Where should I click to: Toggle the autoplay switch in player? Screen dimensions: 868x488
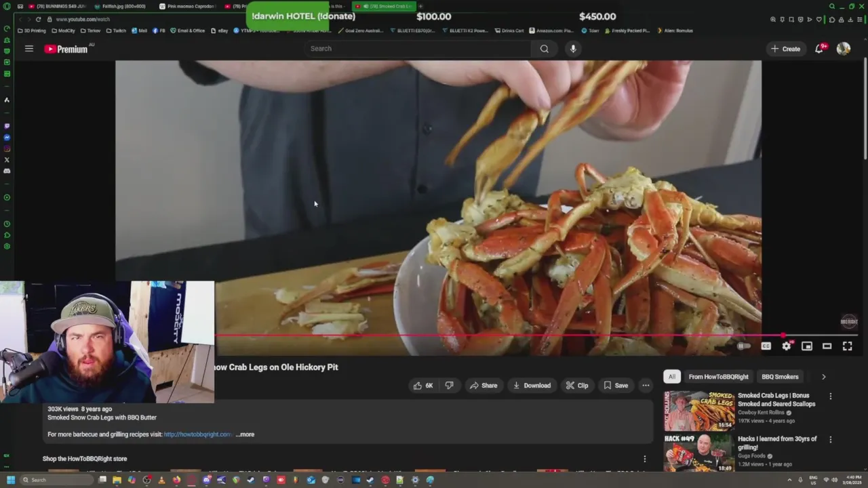[x=744, y=346]
